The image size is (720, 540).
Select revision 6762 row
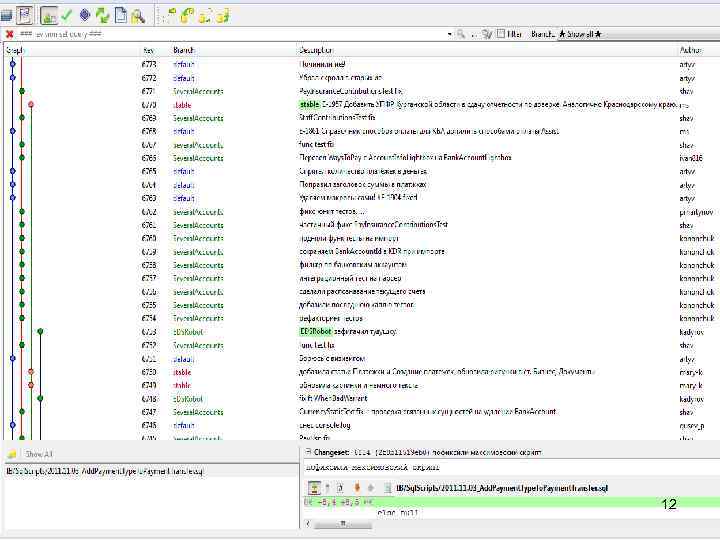point(360,212)
